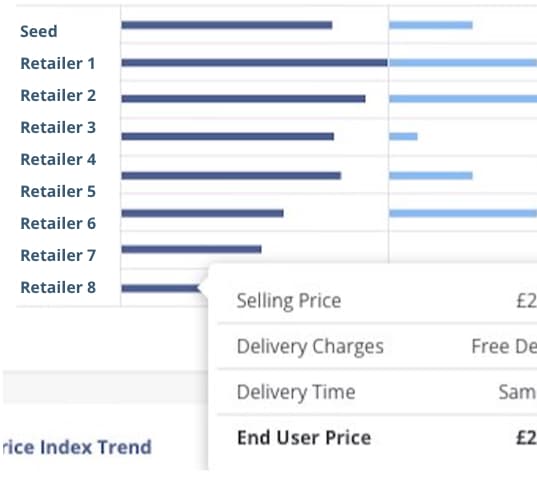Click the Delivery Time tooltip row
537x477 pixels.
pos(377,392)
